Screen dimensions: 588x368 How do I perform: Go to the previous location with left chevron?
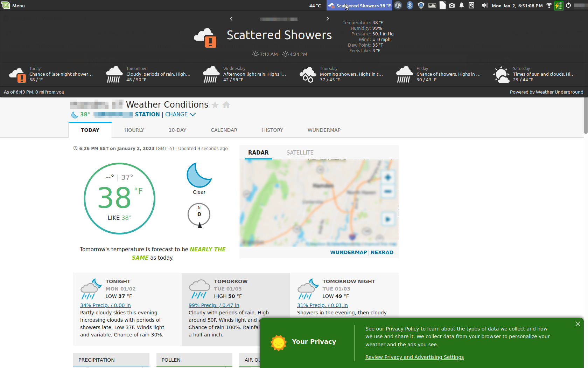(x=231, y=19)
